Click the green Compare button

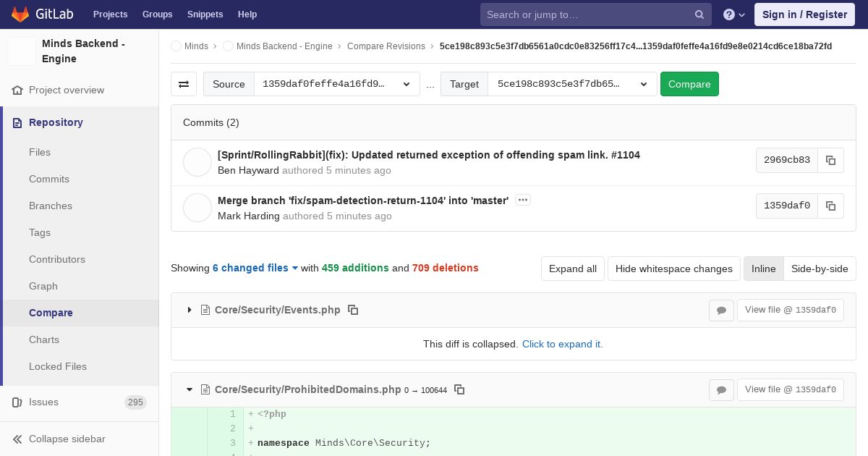[x=689, y=84]
